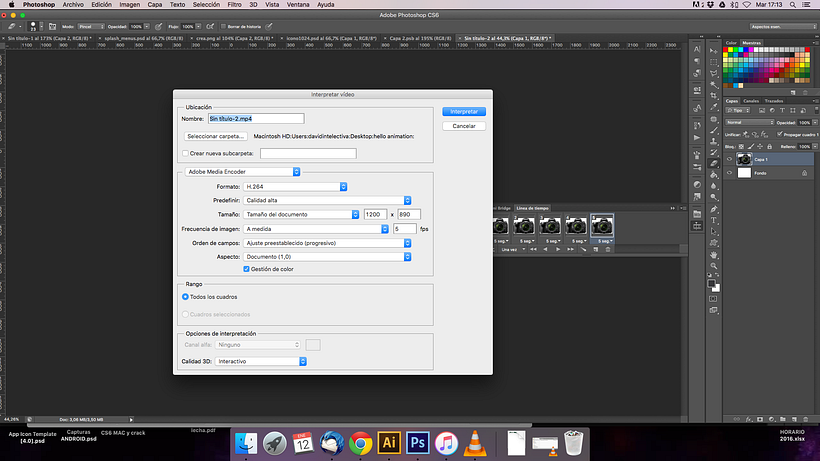Open the Brush panel toggle in options bar
820x461 pixels.
[52, 26]
